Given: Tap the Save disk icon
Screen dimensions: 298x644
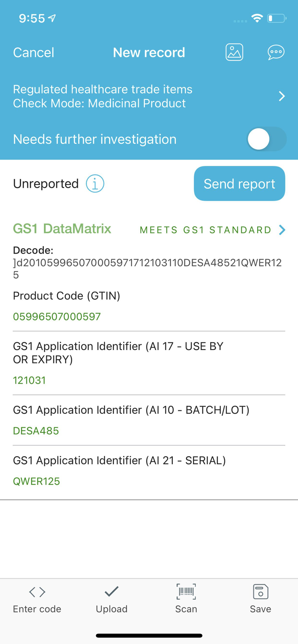Looking at the screenshot, I should (x=261, y=592).
